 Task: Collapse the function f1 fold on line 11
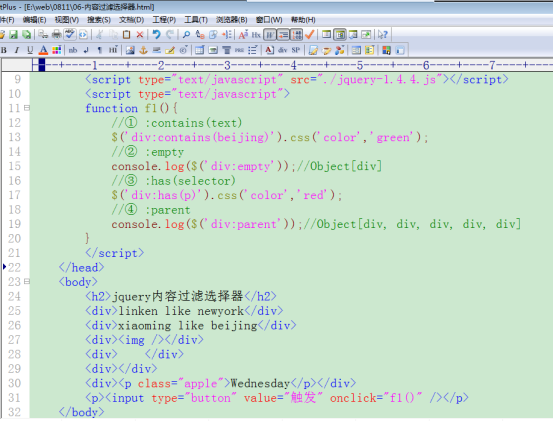point(27,108)
